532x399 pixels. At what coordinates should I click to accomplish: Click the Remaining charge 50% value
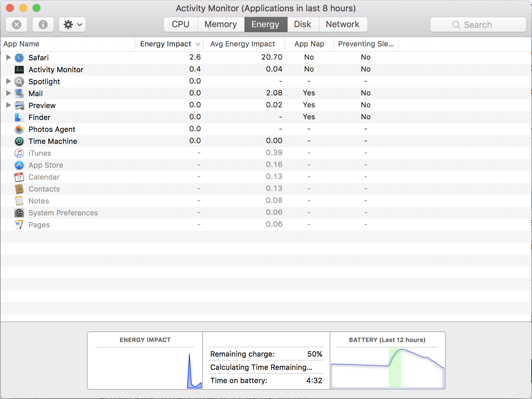tap(315, 354)
